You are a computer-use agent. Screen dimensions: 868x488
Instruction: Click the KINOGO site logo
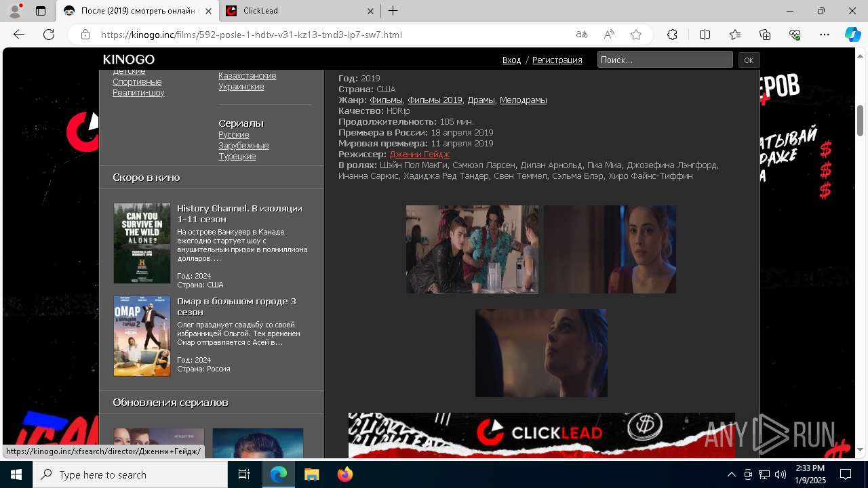click(129, 60)
